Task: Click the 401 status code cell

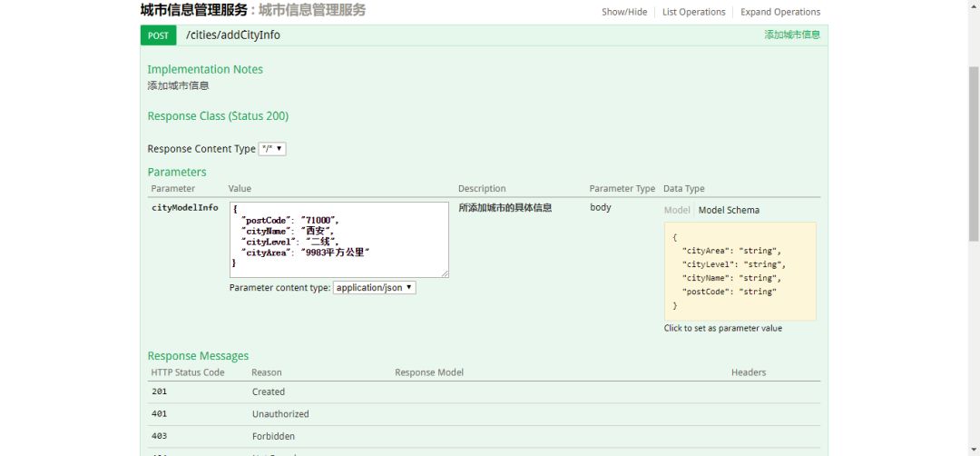Action: [x=160, y=414]
